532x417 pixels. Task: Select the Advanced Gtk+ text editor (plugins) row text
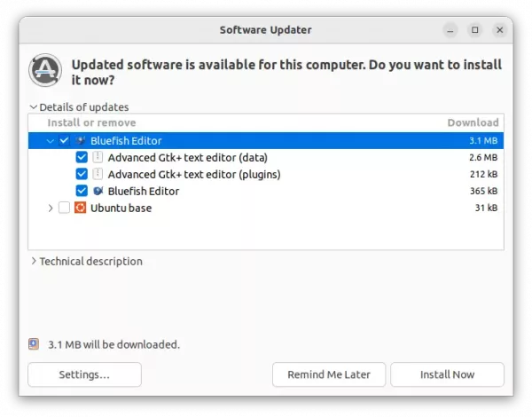click(194, 174)
